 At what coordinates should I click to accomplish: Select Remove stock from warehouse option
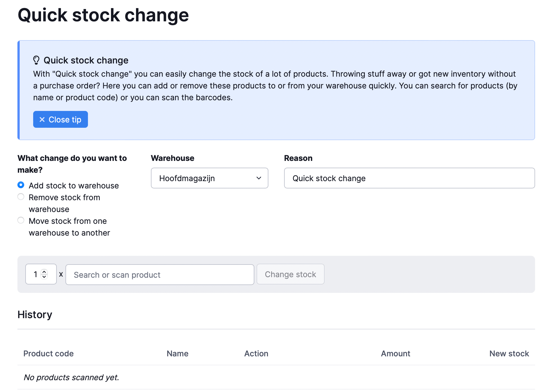point(21,197)
